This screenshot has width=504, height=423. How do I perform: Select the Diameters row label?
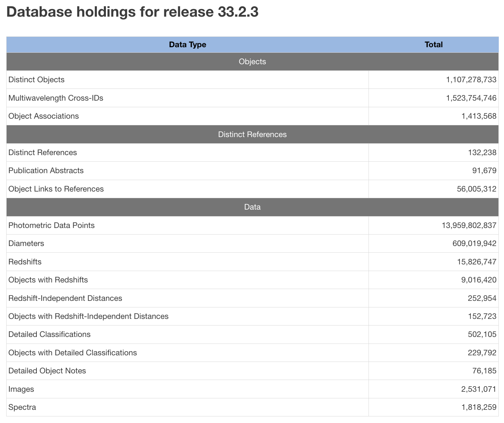click(26, 244)
